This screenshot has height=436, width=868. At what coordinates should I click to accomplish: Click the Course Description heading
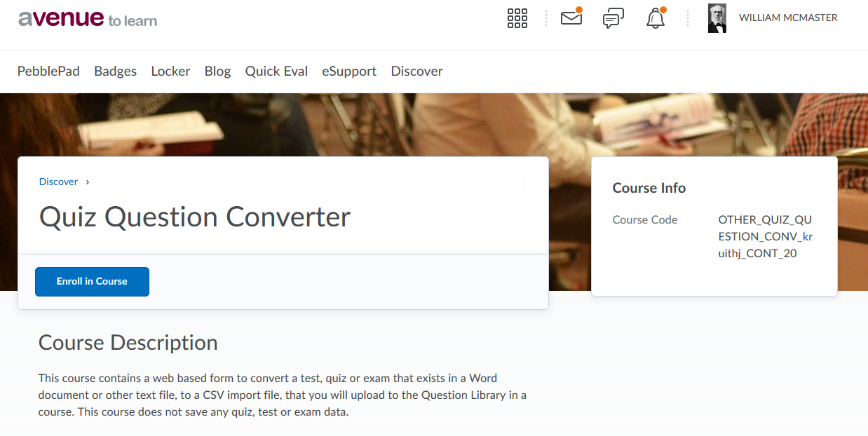tap(128, 343)
